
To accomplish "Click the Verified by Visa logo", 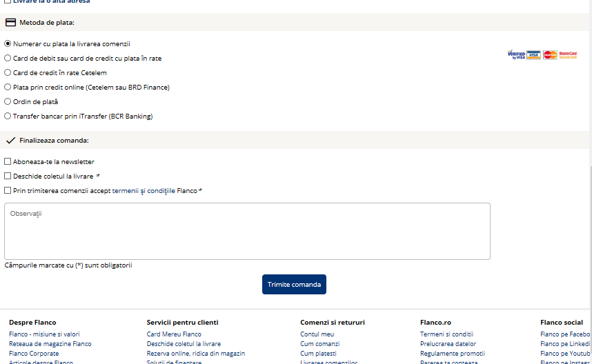I will coord(515,55).
